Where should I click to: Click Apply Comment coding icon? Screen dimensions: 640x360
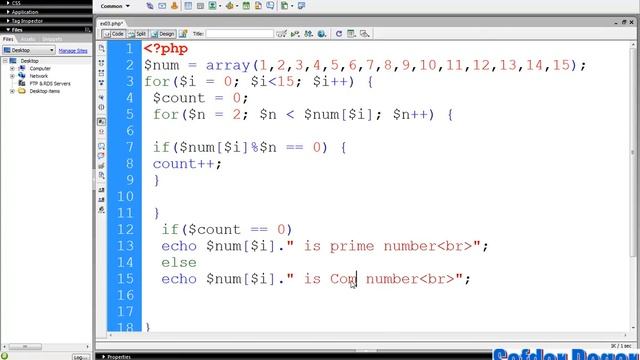pos(102,146)
